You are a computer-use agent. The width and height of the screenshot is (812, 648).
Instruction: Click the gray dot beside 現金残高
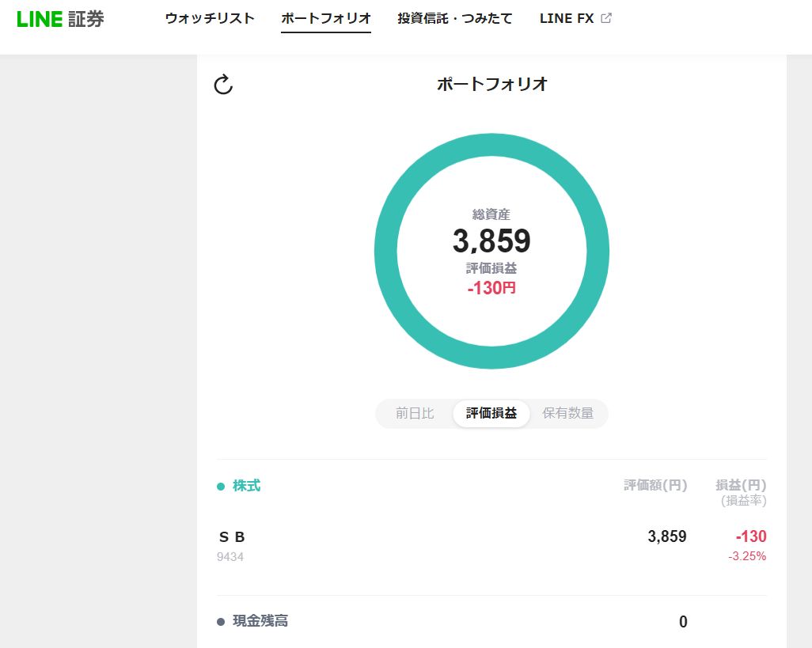pyautogui.click(x=221, y=622)
